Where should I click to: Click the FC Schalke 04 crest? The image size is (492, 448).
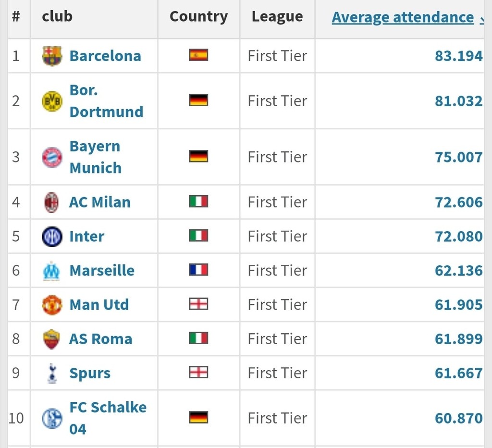pyautogui.click(x=52, y=418)
